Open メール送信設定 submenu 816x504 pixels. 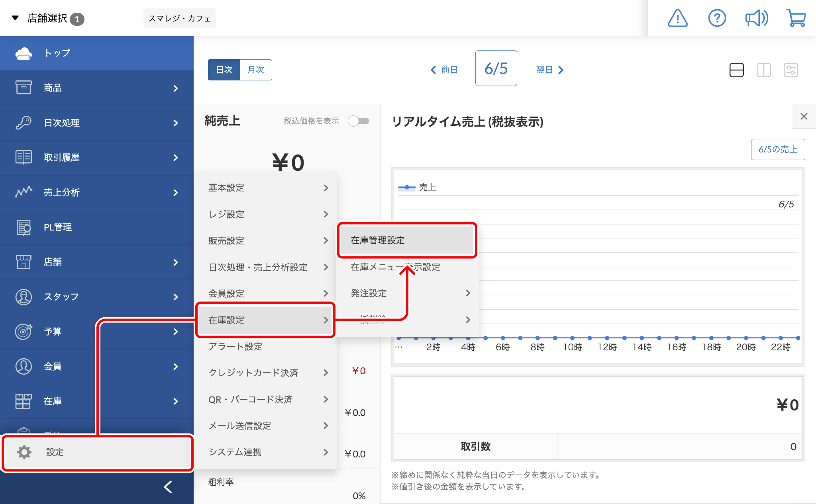[265, 426]
